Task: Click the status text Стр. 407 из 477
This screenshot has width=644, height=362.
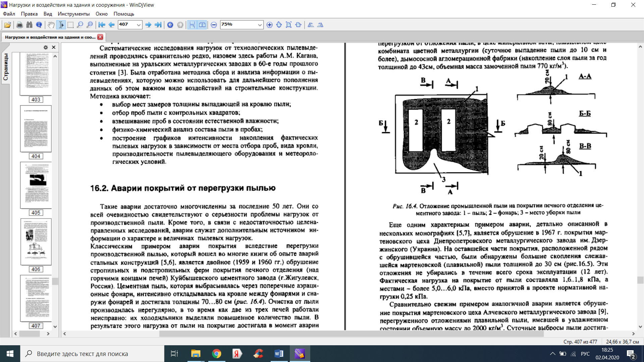Action: [580, 342]
